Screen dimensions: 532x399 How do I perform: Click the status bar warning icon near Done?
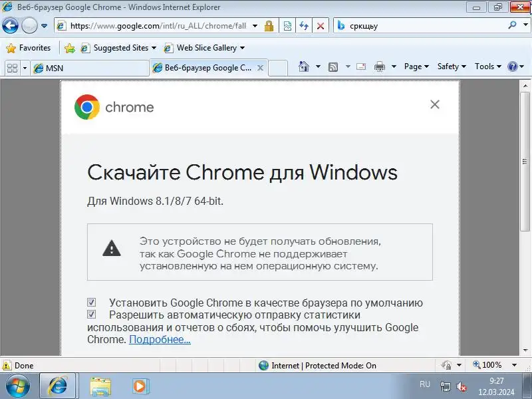point(6,365)
